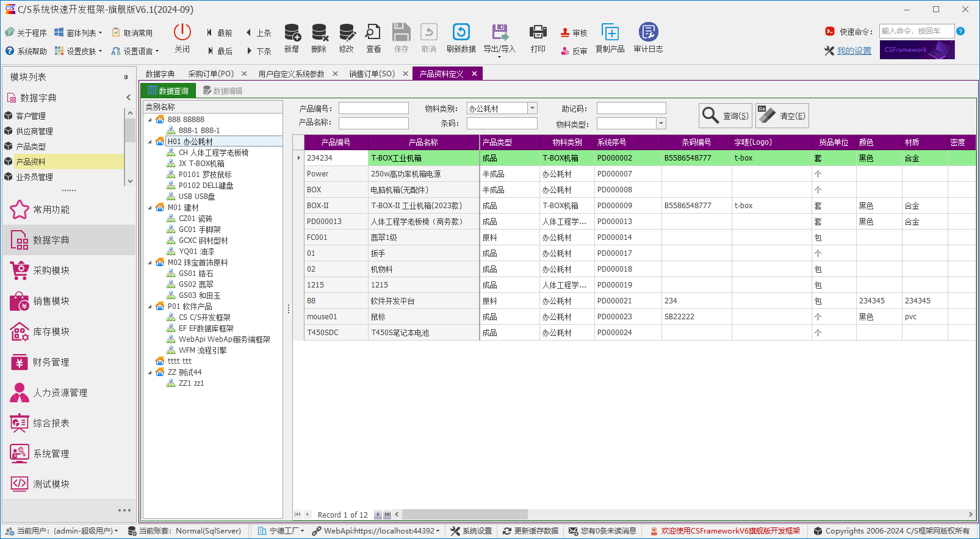Open the 财务管理 module

(x=69, y=362)
